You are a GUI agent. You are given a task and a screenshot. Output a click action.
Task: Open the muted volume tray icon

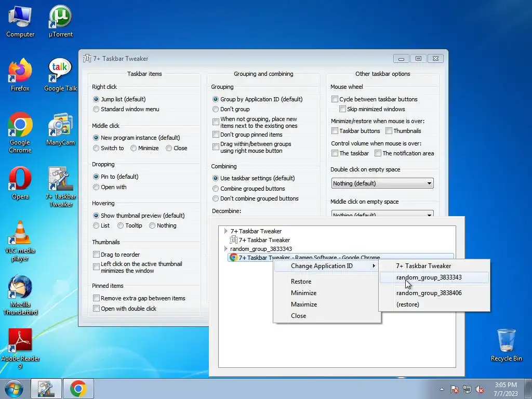point(480,389)
